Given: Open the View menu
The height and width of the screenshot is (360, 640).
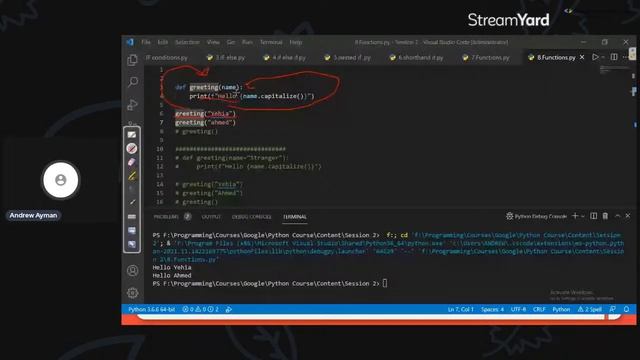Looking at the screenshot, I should [x=213, y=42].
